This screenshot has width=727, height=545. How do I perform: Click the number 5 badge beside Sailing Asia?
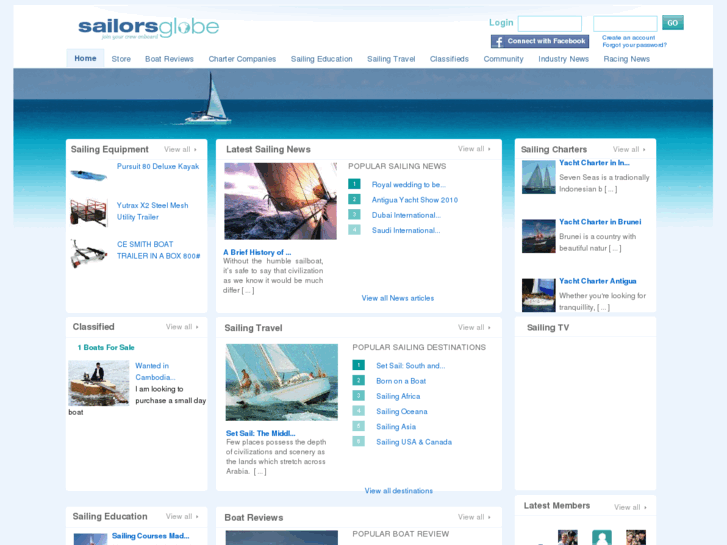358,426
